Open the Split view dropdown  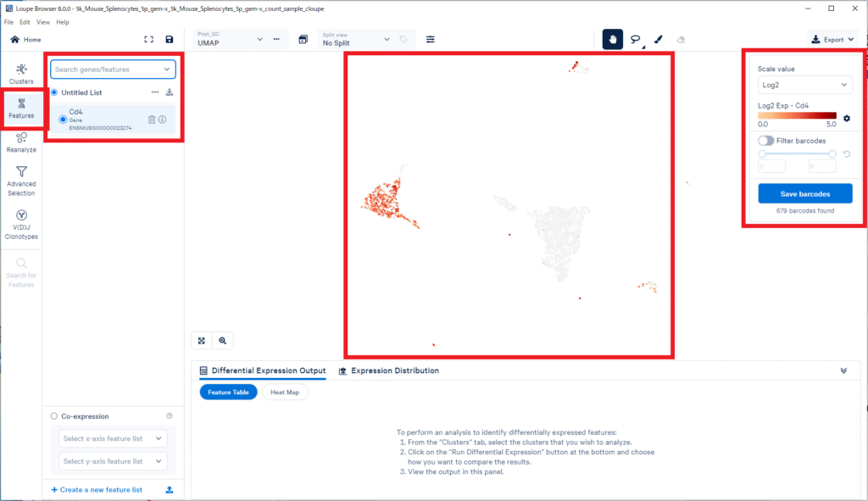click(x=355, y=39)
